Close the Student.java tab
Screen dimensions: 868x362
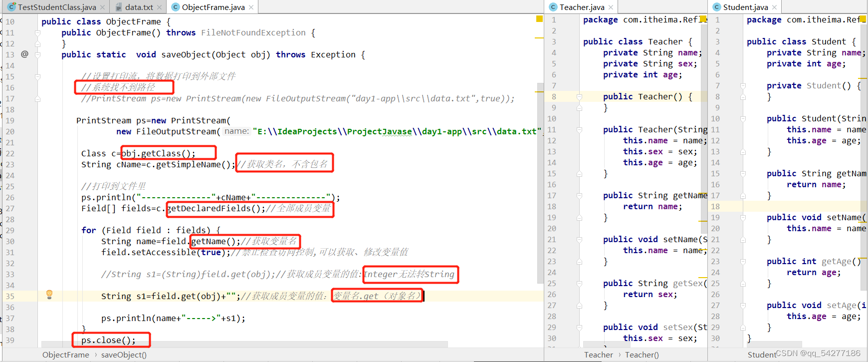(774, 7)
